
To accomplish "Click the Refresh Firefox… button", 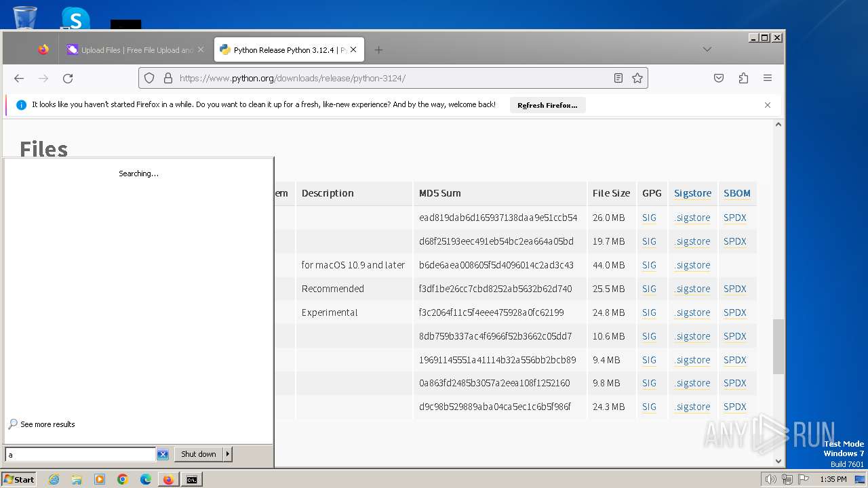I will pos(547,105).
